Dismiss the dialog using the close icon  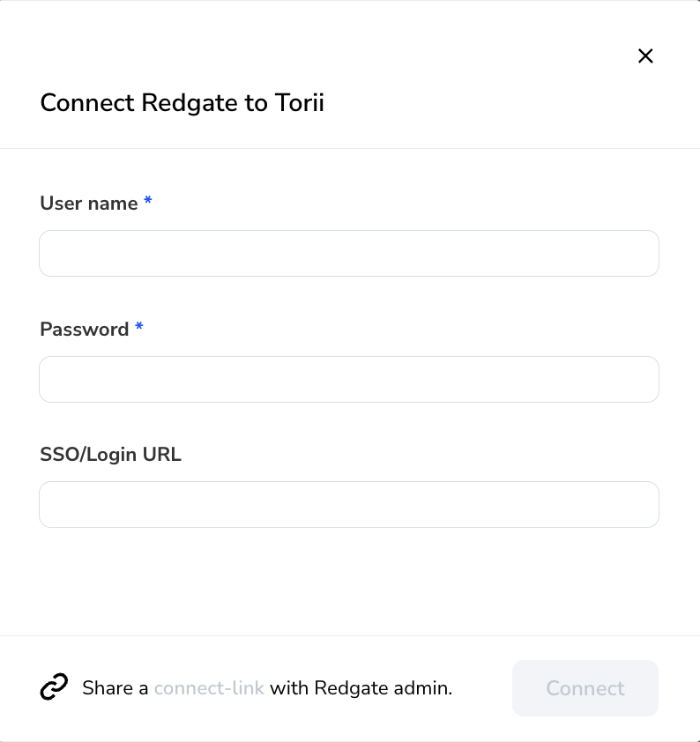[645, 56]
